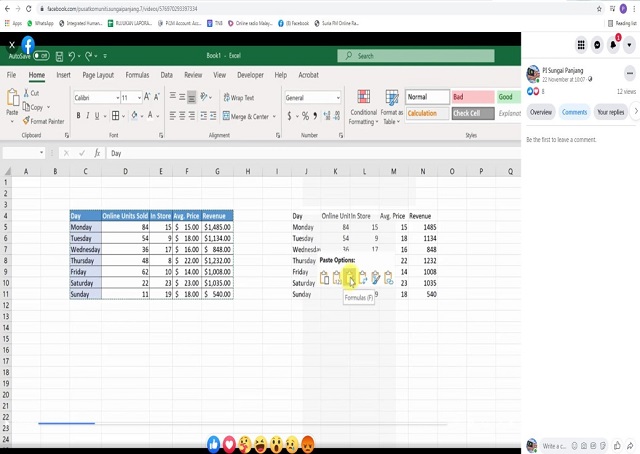Toggle Bold formatting
The image size is (640, 454).
pos(78,116)
